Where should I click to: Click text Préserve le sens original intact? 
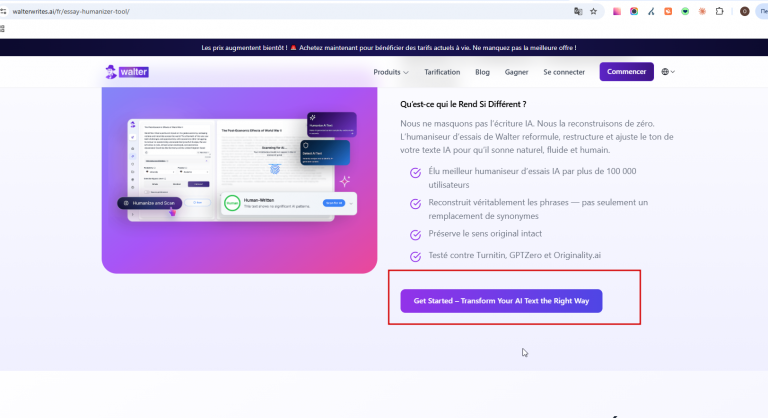[x=485, y=234]
